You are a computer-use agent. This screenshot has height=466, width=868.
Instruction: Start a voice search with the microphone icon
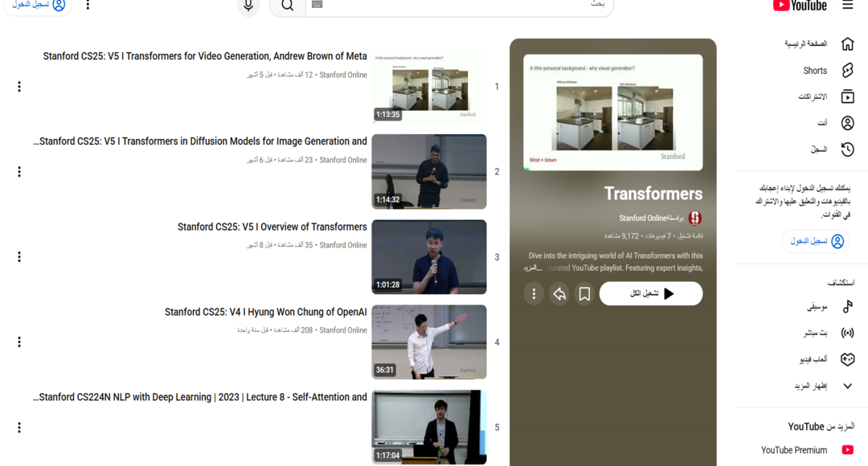[248, 6]
